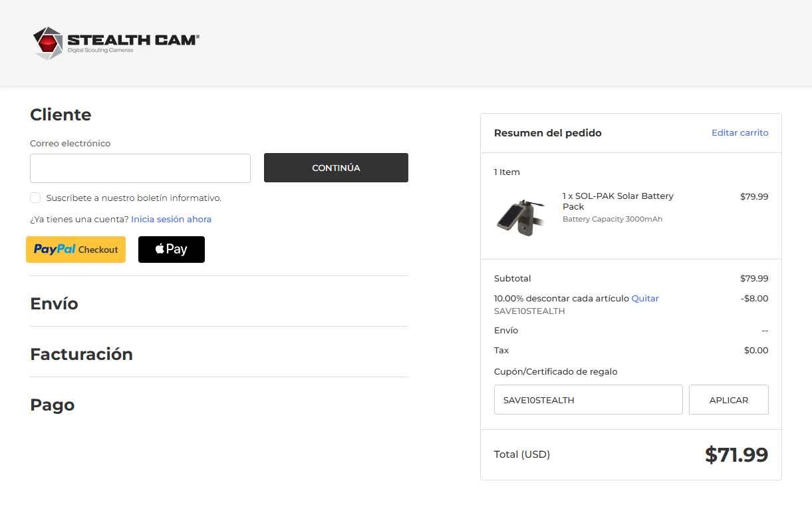Click the Facturación section heading
812x521 pixels.
[x=81, y=354]
